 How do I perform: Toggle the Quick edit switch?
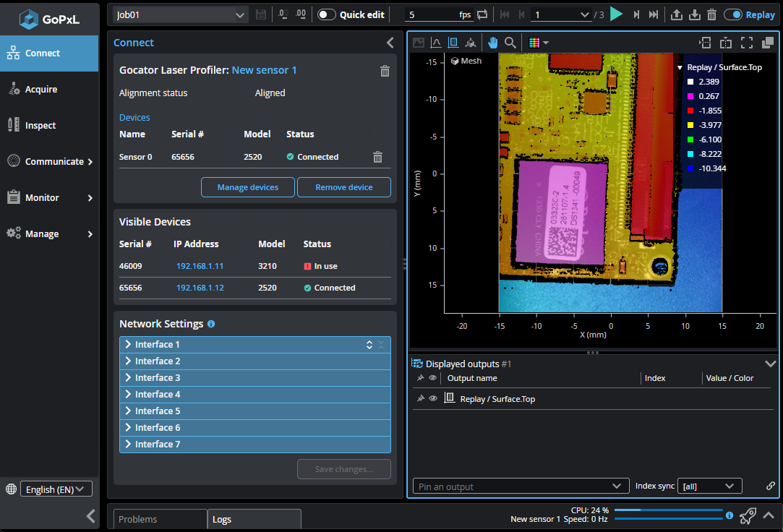coord(327,14)
